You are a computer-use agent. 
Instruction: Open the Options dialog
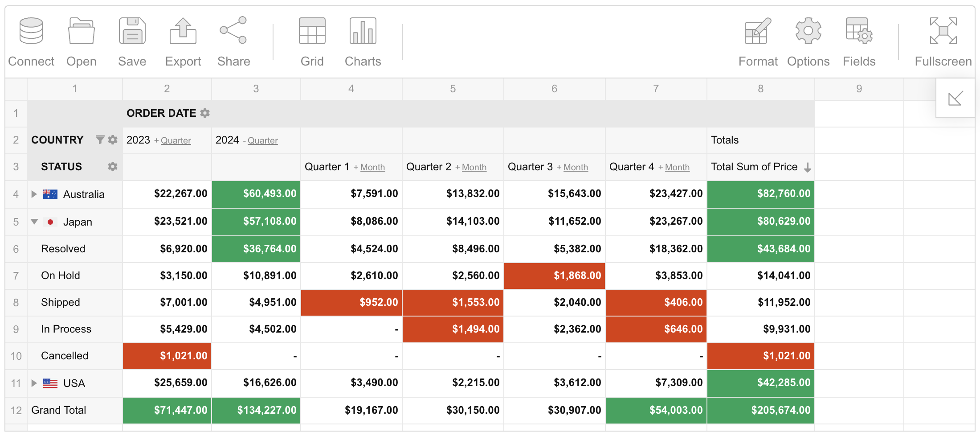pyautogui.click(x=808, y=42)
